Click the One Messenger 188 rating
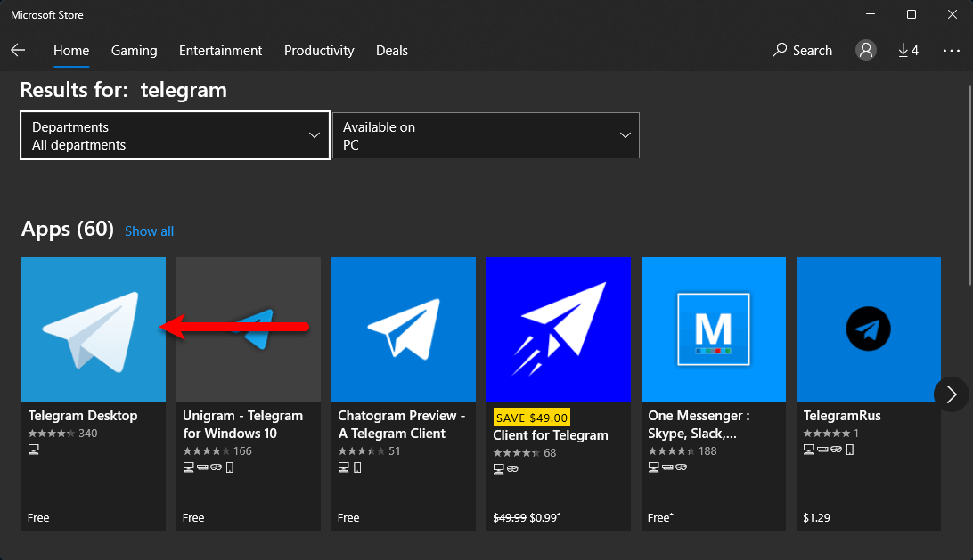The image size is (973, 560). pyautogui.click(x=707, y=450)
